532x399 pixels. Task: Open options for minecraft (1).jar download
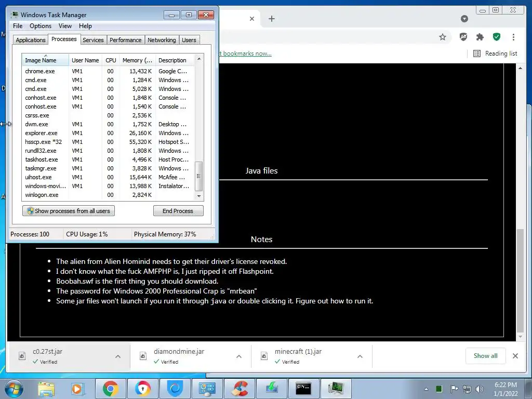360,356
